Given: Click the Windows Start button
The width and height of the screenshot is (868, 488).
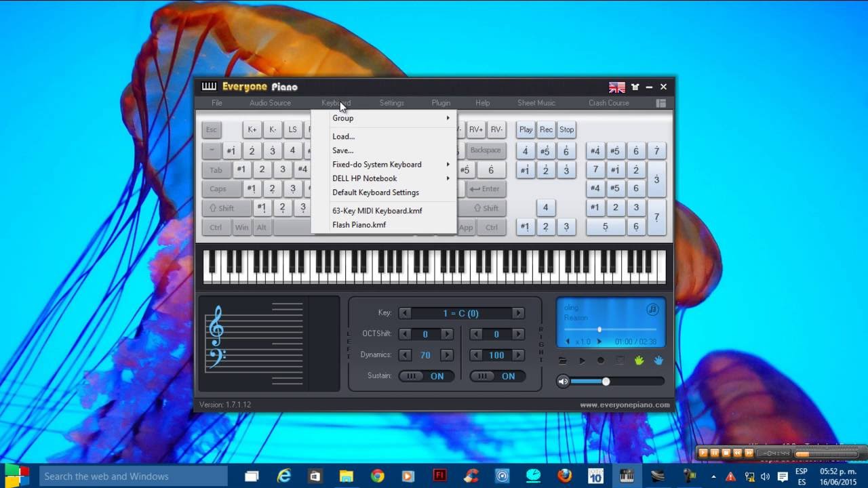Looking at the screenshot, I should click(17, 476).
